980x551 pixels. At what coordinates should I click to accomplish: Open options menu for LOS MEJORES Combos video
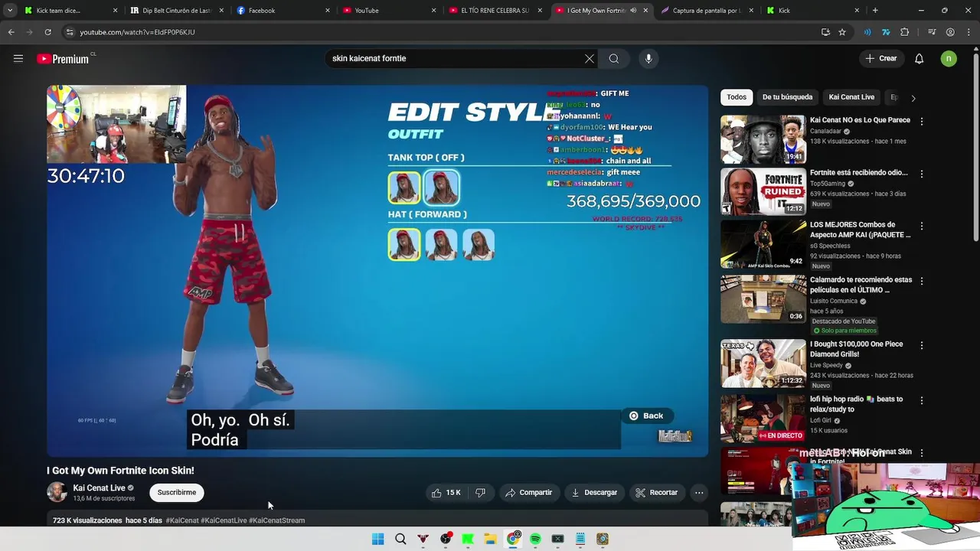[922, 227]
